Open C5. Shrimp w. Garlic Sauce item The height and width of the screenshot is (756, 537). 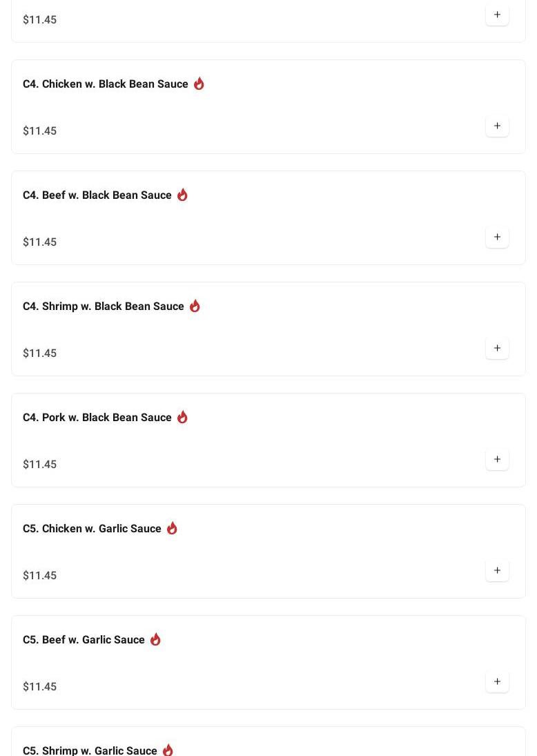point(90,750)
